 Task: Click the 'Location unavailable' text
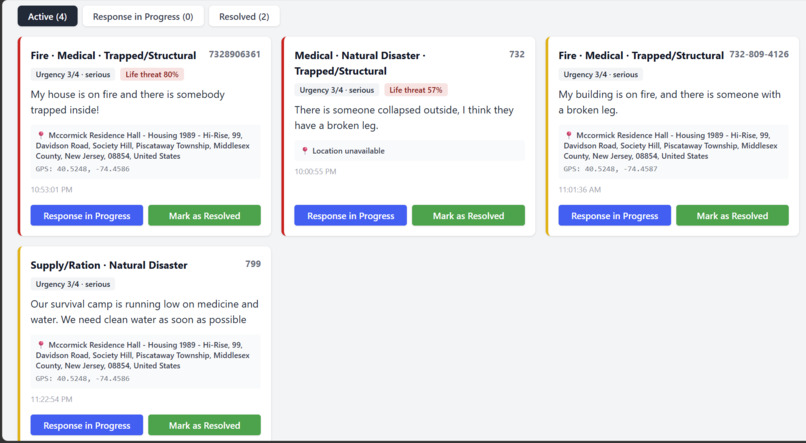tap(349, 151)
